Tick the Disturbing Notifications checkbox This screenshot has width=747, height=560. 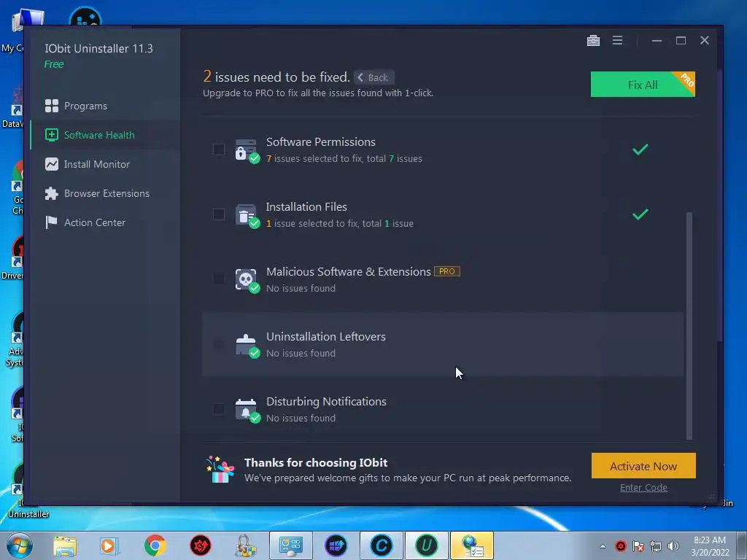(218, 409)
